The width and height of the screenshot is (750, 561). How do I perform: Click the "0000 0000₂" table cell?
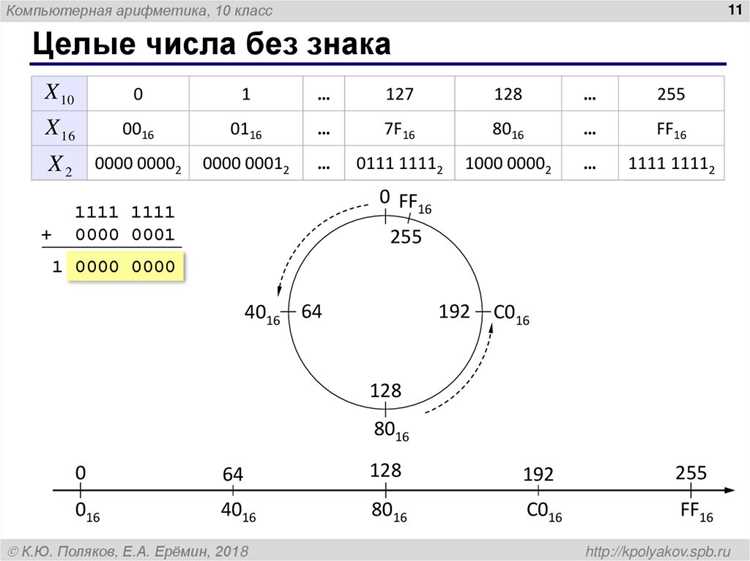[x=138, y=163]
